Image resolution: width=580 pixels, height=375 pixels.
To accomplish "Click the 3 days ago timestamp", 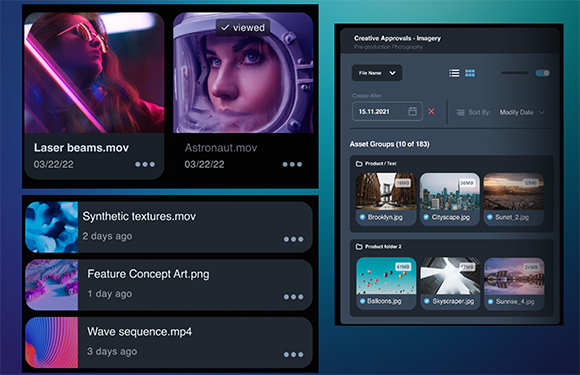I will tap(112, 351).
